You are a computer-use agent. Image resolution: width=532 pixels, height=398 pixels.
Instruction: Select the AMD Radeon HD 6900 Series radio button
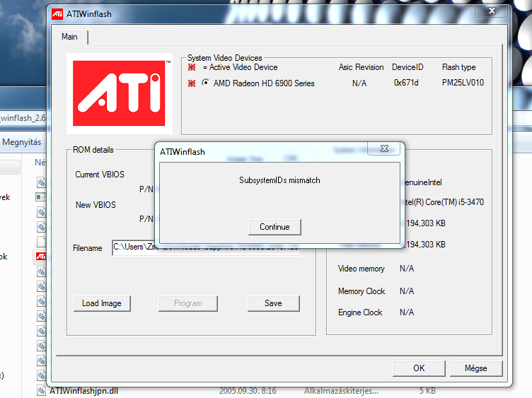click(205, 83)
